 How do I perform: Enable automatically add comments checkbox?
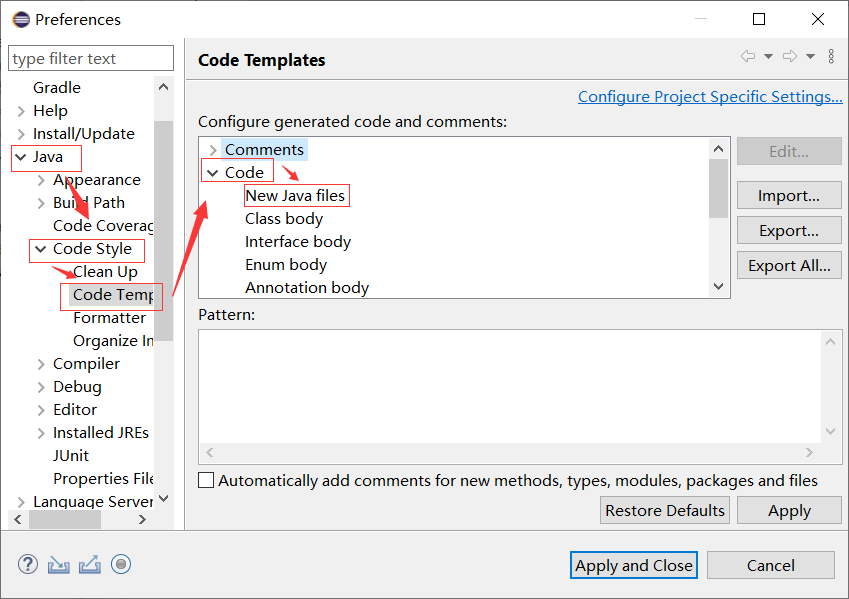tap(206, 480)
